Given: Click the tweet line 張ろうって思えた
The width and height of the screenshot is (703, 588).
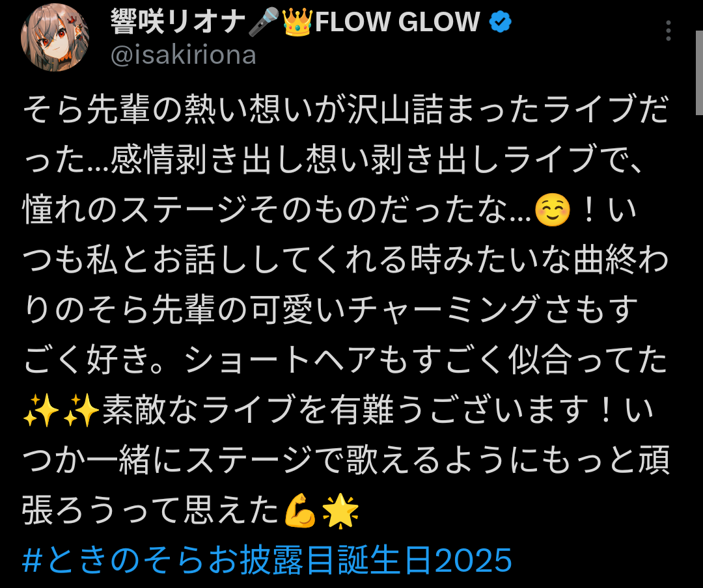Looking at the screenshot, I should [x=191, y=510].
